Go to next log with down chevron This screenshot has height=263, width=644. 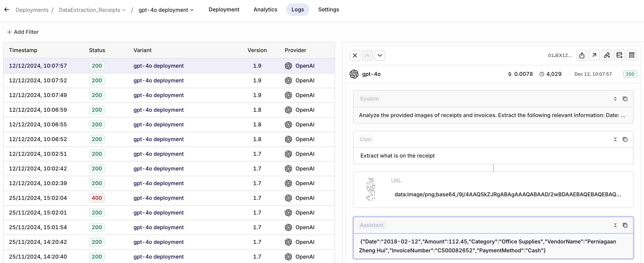point(380,55)
